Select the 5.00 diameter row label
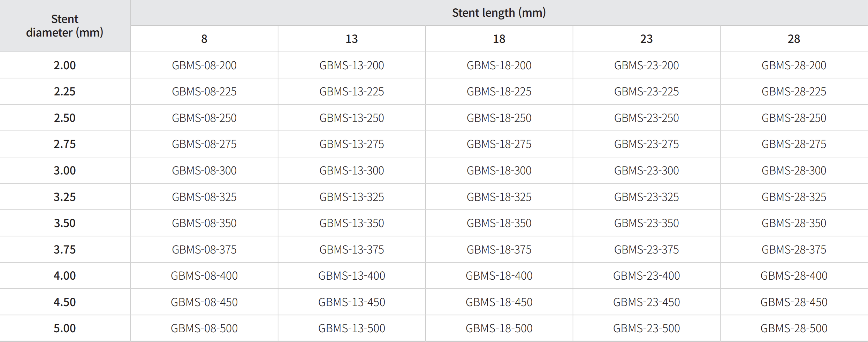The height and width of the screenshot is (342, 868). point(64,328)
